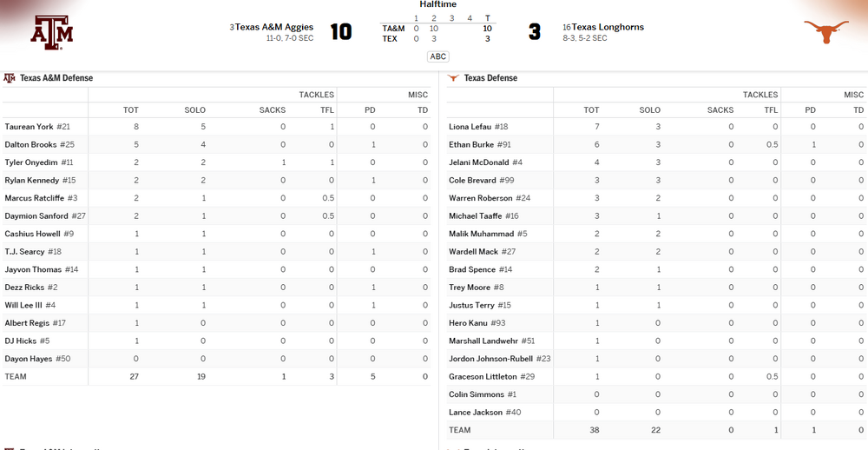
Task: Open Will Lee III player link
Action: [23, 305]
